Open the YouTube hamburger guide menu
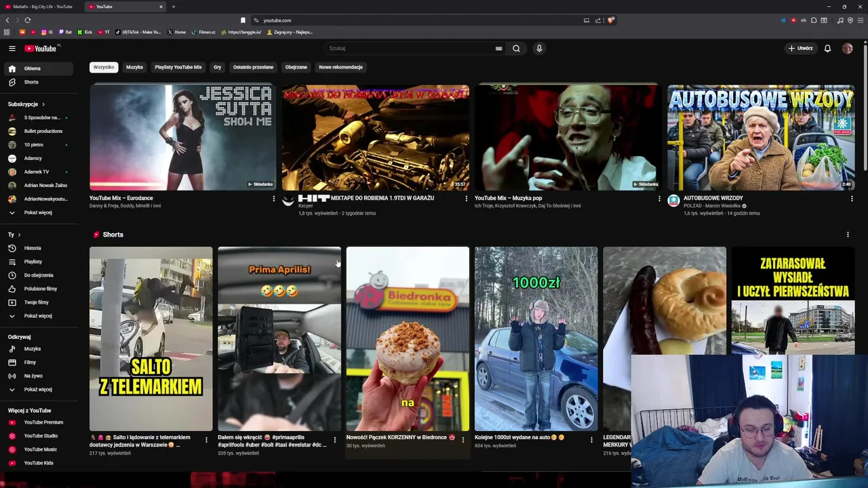Screen dimensions: 868x488 [12, 48]
